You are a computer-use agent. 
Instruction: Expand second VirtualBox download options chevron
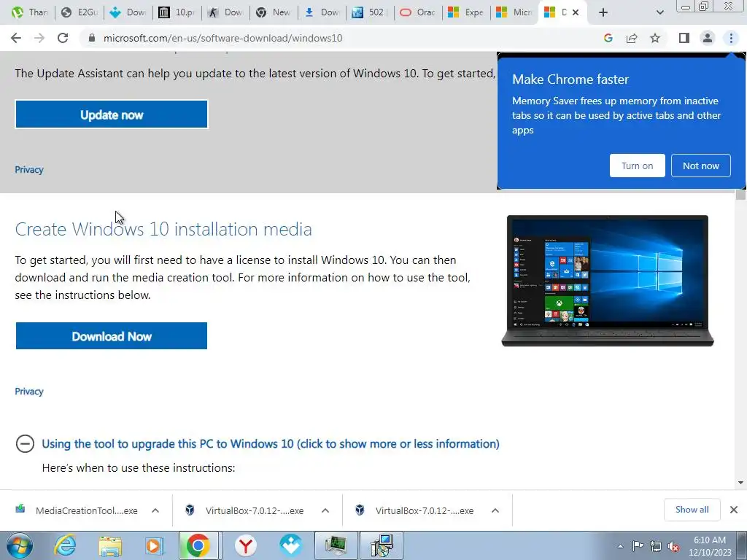(x=495, y=510)
